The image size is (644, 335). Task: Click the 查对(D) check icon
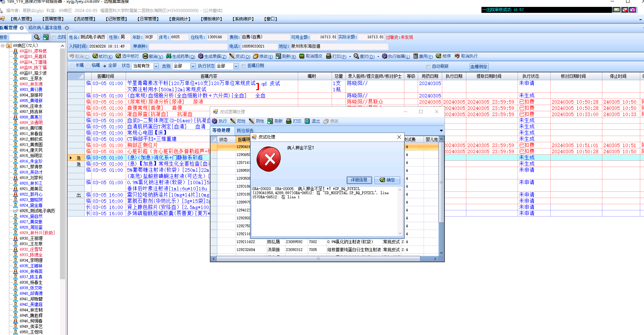(356, 56)
